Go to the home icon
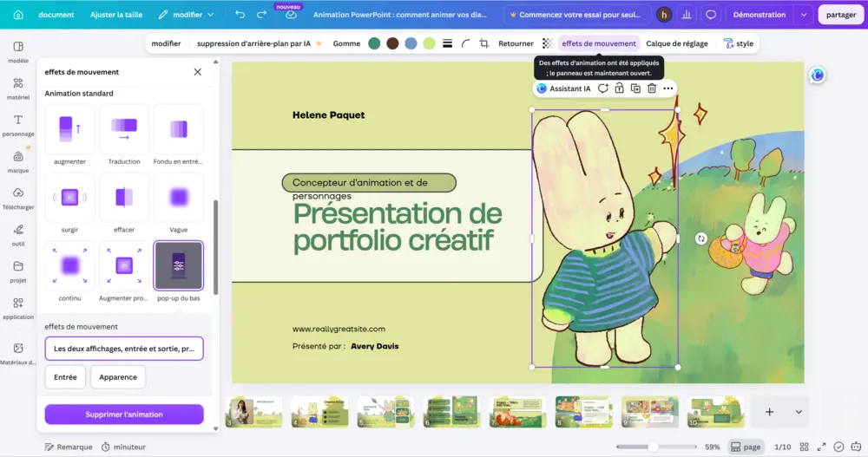Viewport: 868px width, 457px height. 18,15
